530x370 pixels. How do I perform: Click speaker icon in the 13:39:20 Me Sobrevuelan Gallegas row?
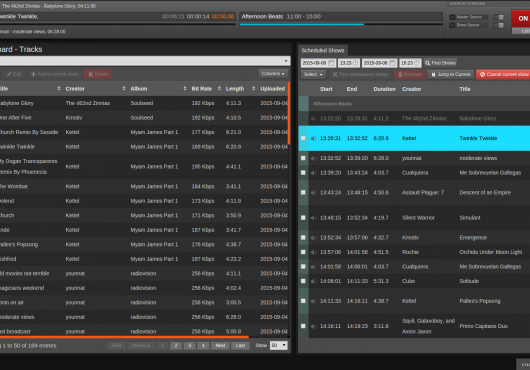pos(313,173)
